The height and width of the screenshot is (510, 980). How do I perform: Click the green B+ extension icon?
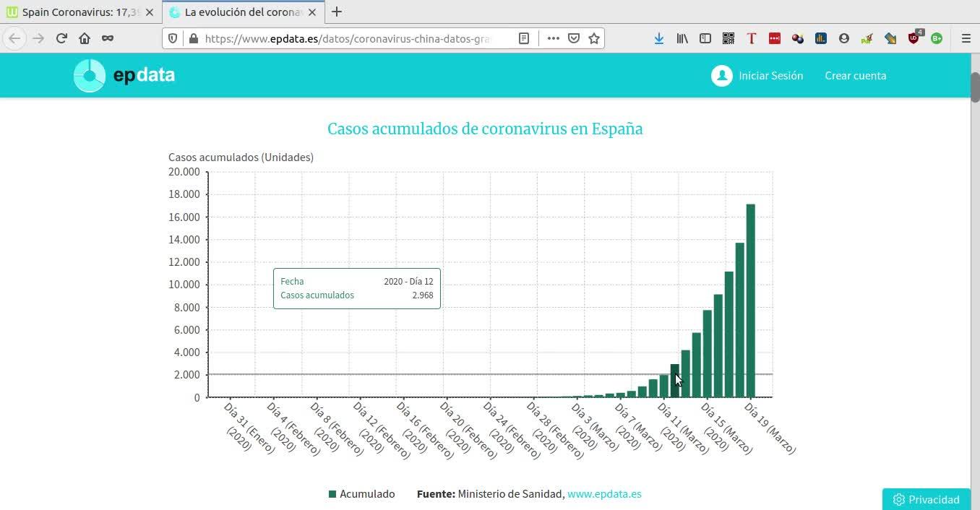(x=937, y=38)
